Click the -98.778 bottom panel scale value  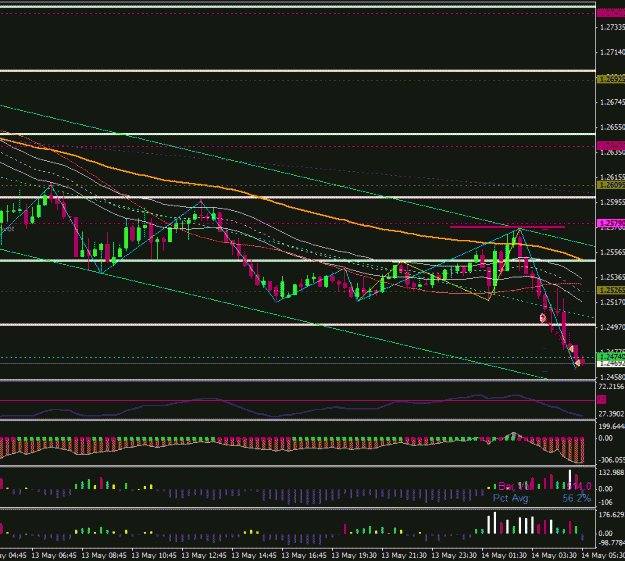tap(611, 543)
